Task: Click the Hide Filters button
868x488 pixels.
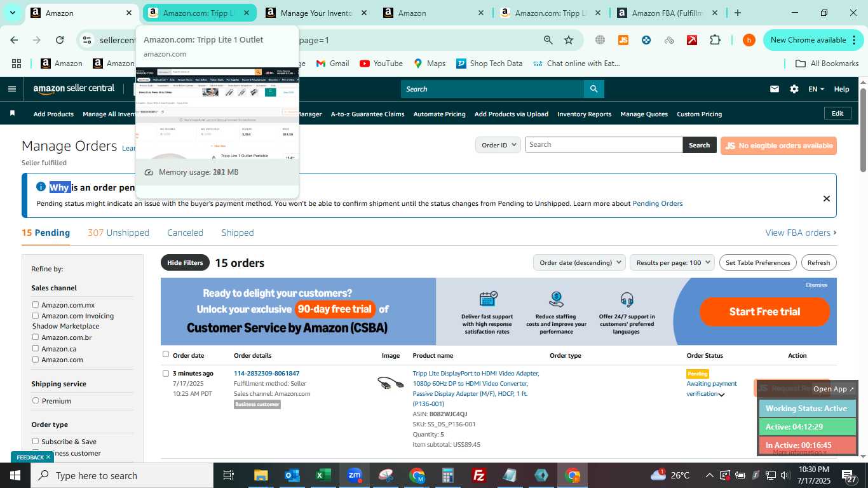Action: 185,262
